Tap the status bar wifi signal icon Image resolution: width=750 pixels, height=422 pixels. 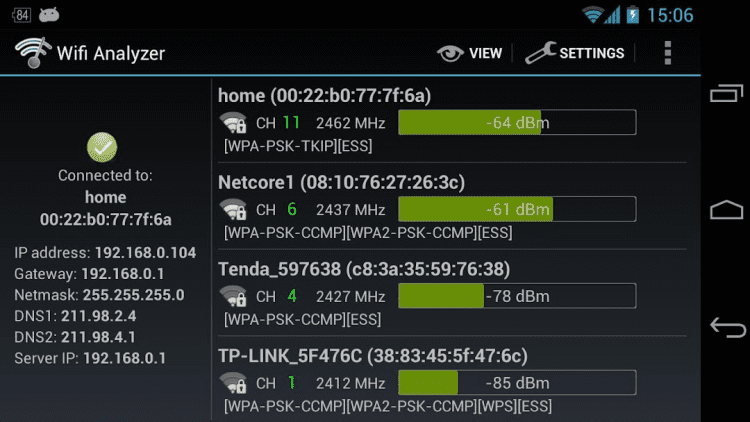(x=594, y=15)
